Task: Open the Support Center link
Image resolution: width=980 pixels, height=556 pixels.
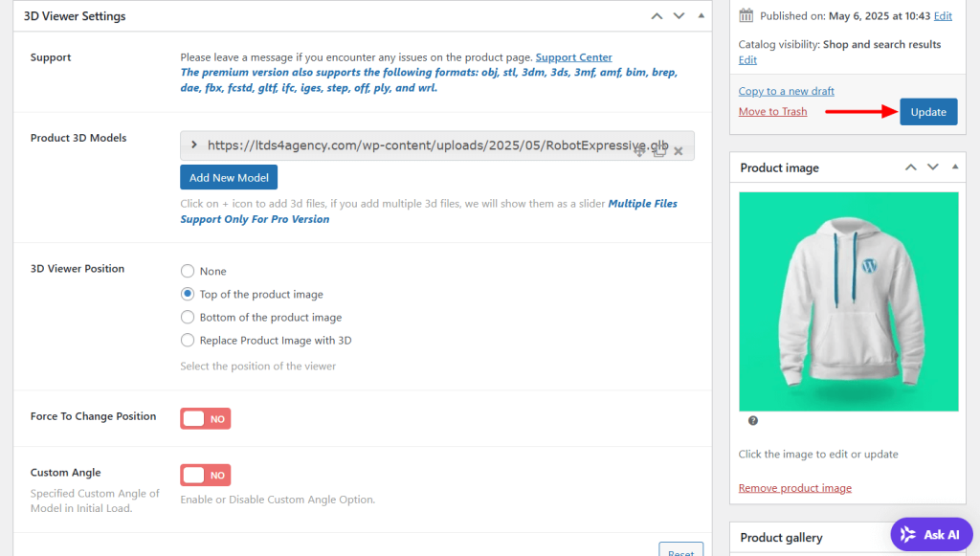Action: click(x=573, y=57)
